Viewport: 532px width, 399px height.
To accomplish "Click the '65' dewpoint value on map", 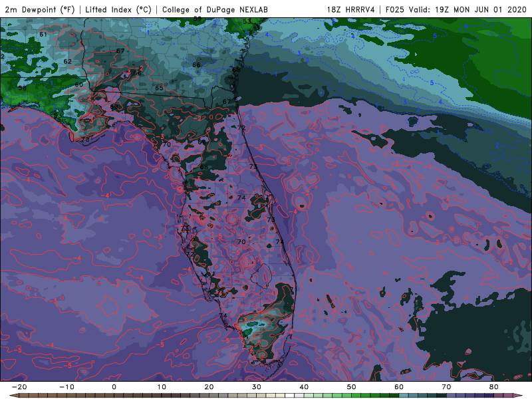I will [159, 88].
